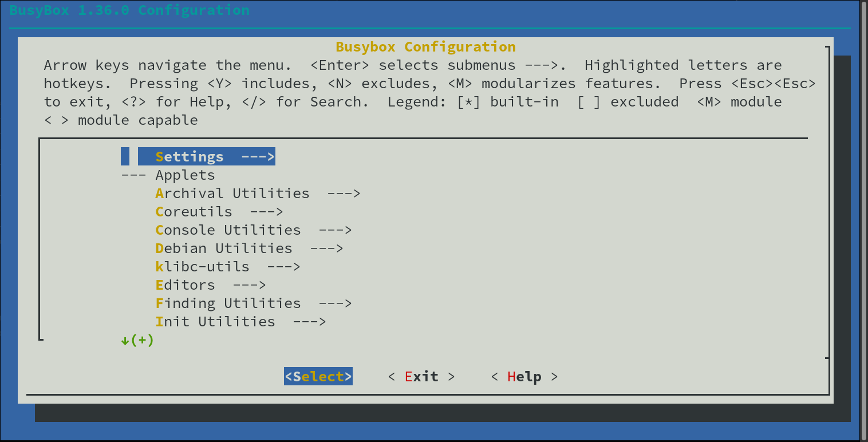Click the Select button
Viewport: 868px width, 442px height.
tap(318, 376)
